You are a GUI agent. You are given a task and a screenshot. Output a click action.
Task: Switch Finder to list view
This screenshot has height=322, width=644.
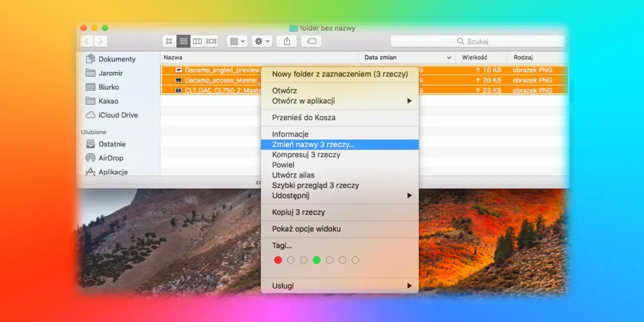pyautogui.click(x=183, y=41)
